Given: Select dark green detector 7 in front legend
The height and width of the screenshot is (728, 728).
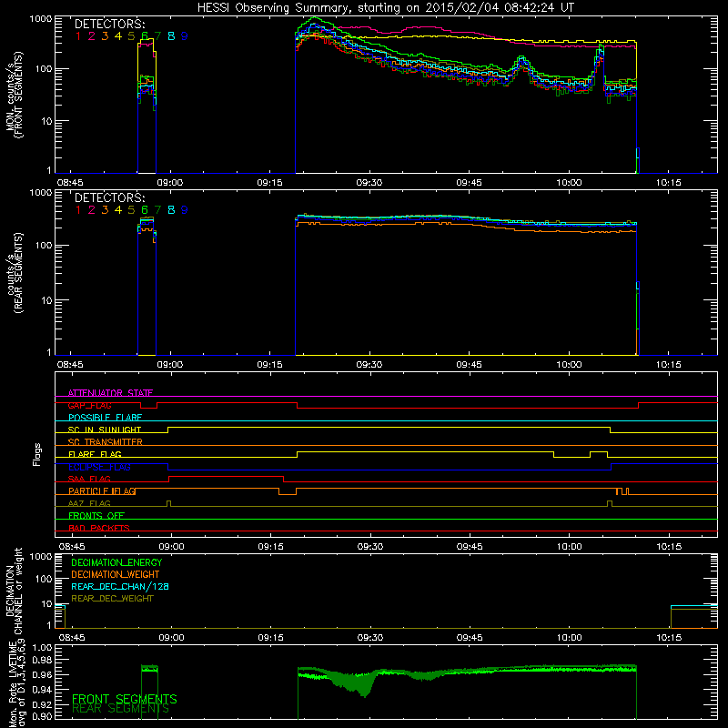Looking at the screenshot, I should (x=157, y=35).
